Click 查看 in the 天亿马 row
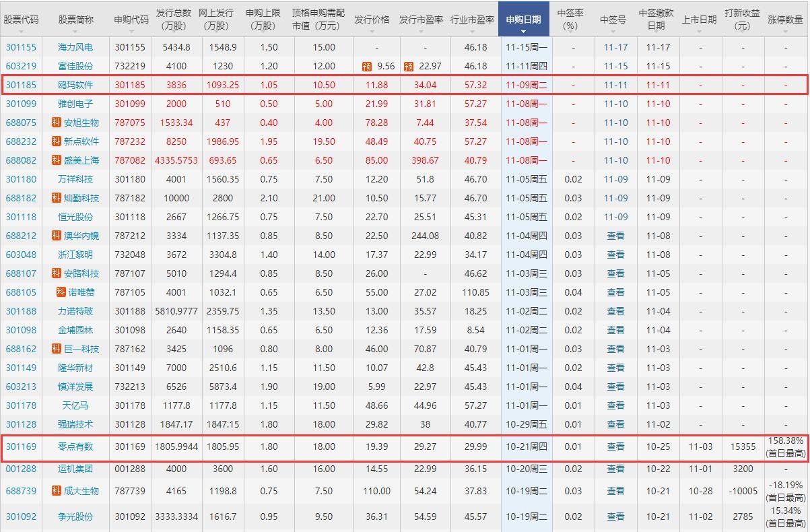The width and height of the screenshot is (810, 532). 615,405
